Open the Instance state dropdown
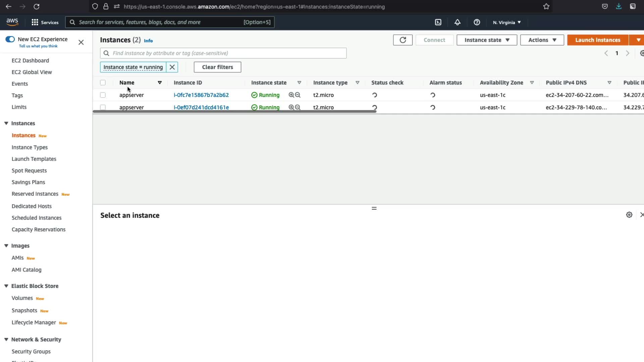The width and height of the screenshot is (644, 362). [486, 40]
